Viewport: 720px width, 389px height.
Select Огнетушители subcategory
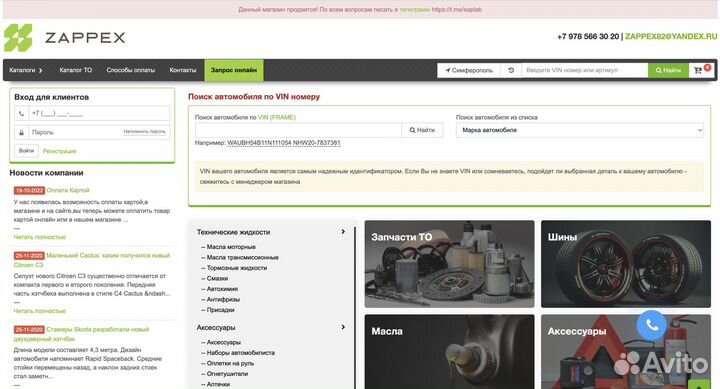[227, 374]
